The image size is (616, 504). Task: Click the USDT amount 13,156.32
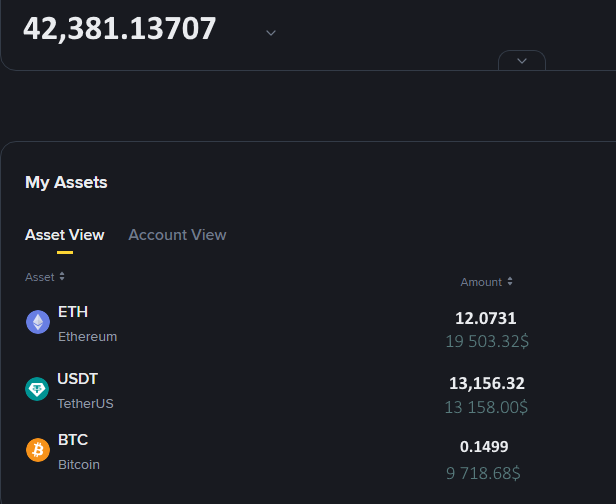(x=487, y=383)
